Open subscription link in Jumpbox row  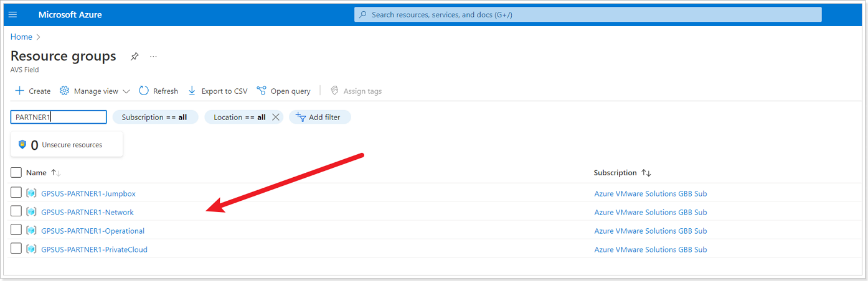[x=651, y=193]
